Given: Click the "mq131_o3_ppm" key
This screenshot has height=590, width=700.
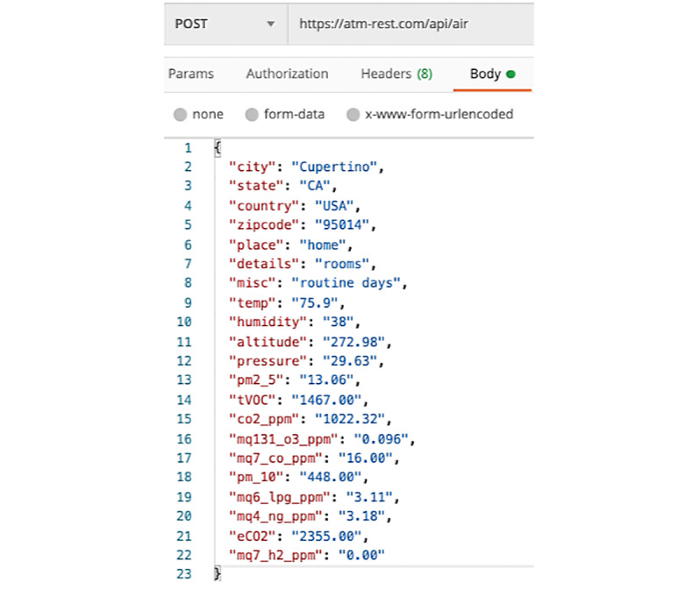Looking at the screenshot, I should tap(282, 439).
